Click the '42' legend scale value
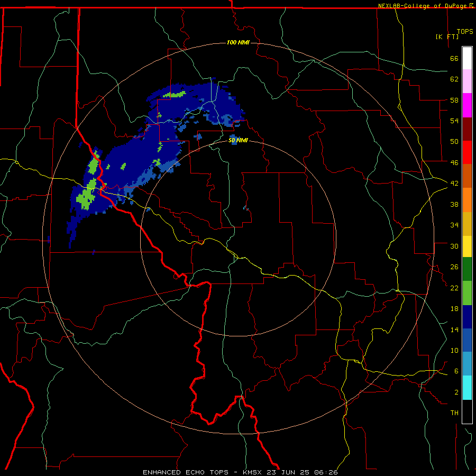 click(x=454, y=184)
